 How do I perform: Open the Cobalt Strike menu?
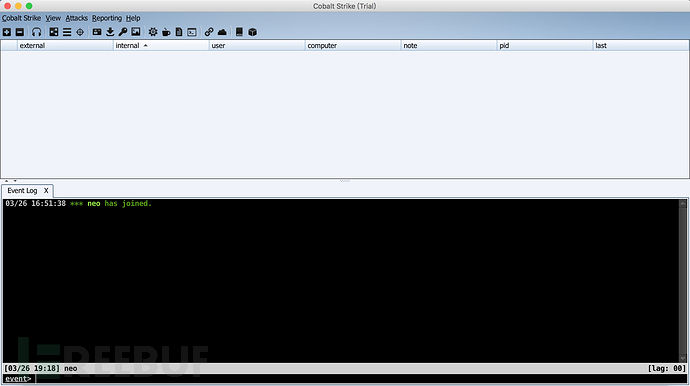tap(21, 18)
